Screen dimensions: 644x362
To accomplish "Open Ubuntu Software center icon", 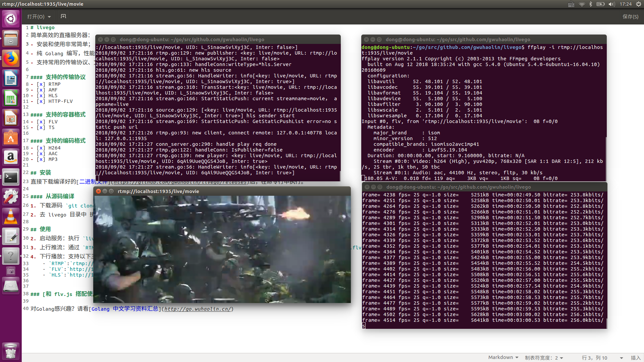I will coord(11,138).
